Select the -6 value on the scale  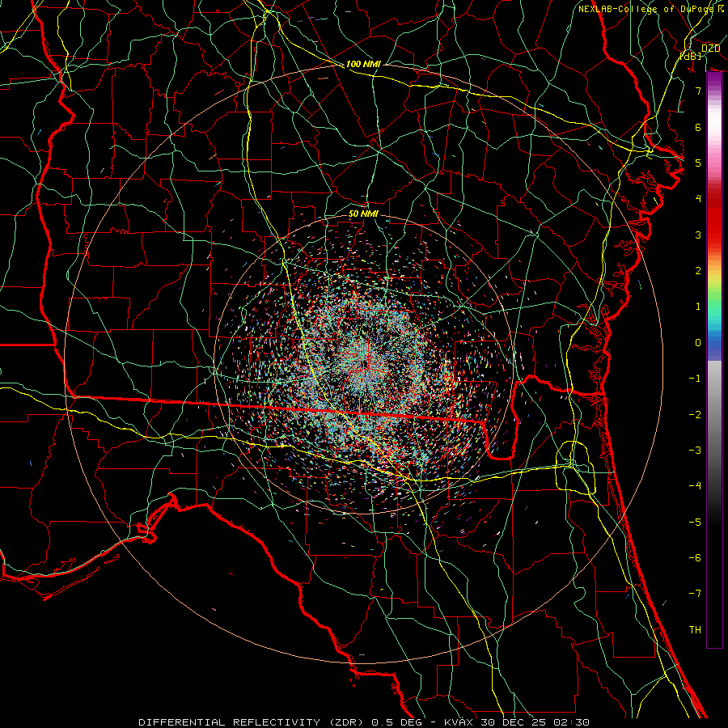pyautogui.click(x=695, y=558)
